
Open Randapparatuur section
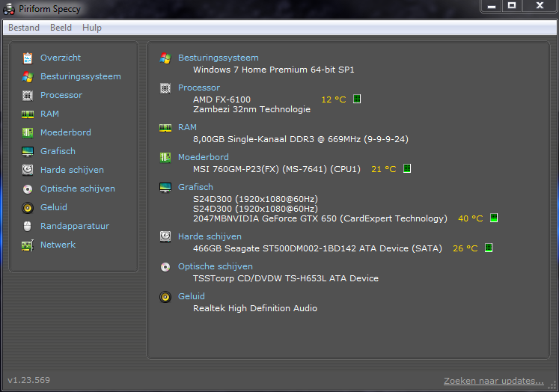pyautogui.click(x=75, y=226)
